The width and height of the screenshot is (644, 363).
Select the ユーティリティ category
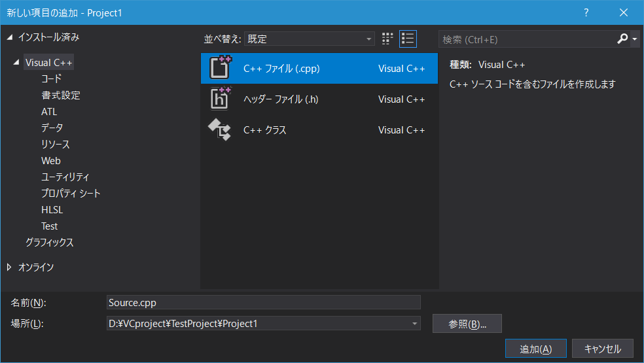65,177
